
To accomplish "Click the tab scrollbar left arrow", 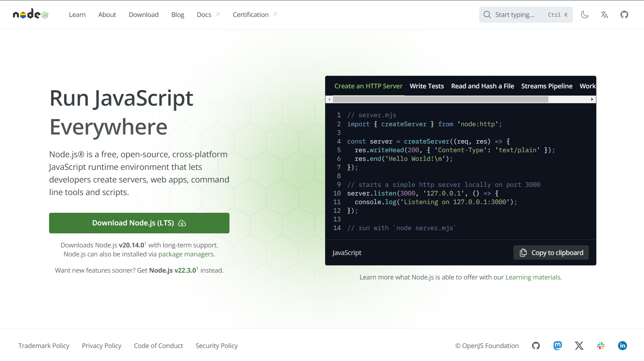I will click(329, 100).
